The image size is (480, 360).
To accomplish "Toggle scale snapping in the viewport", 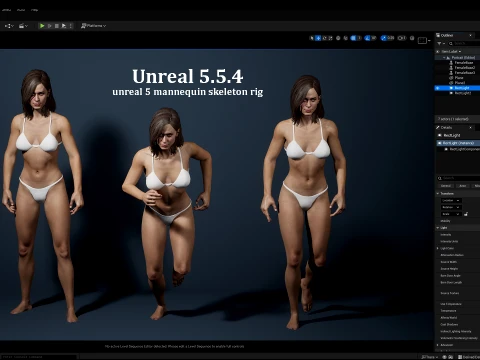I will [383, 38].
